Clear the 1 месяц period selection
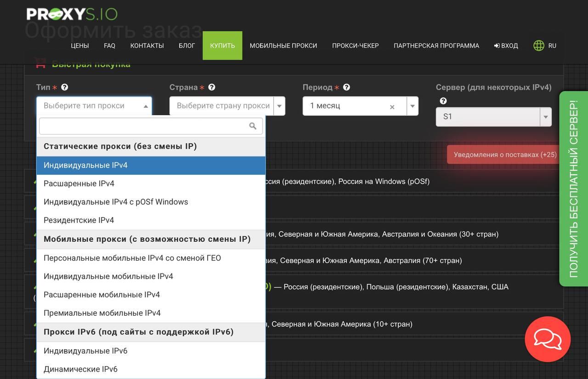Screen dimensions: 588x379 392,107
